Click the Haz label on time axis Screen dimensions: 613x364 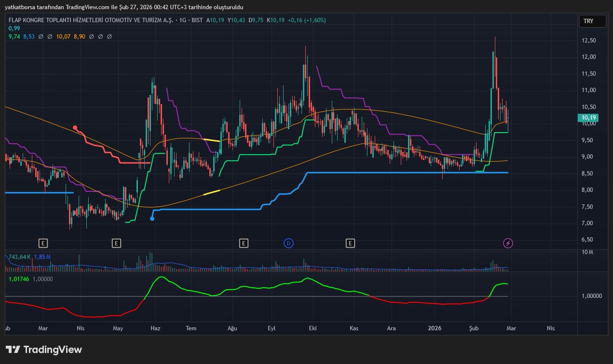point(155,328)
